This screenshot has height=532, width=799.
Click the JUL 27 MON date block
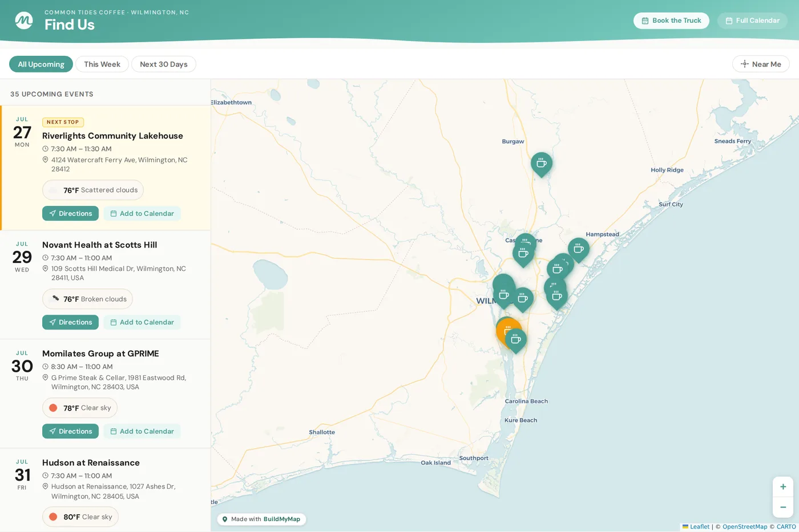coord(22,132)
